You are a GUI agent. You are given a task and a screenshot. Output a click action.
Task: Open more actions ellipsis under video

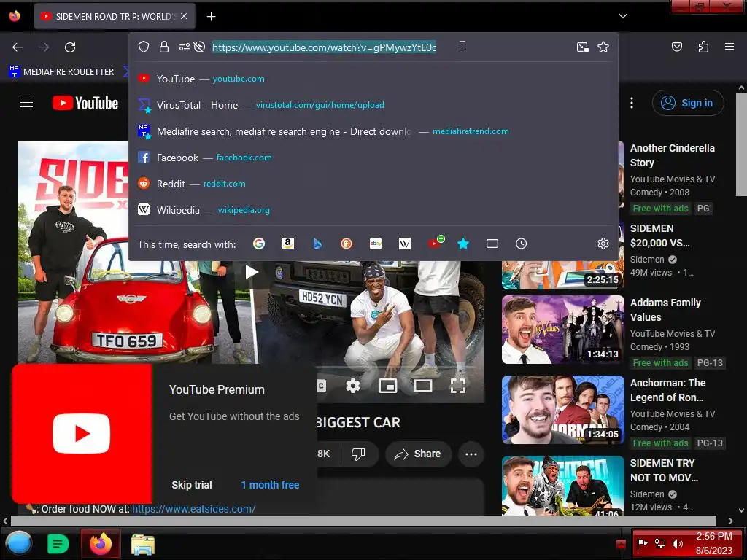pyautogui.click(x=471, y=454)
